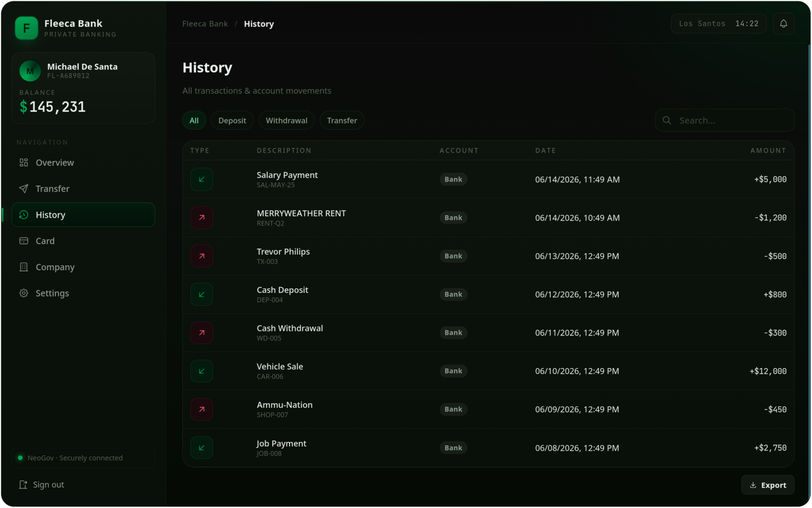
Task: Select History item in sidebar
Action: tap(83, 215)
